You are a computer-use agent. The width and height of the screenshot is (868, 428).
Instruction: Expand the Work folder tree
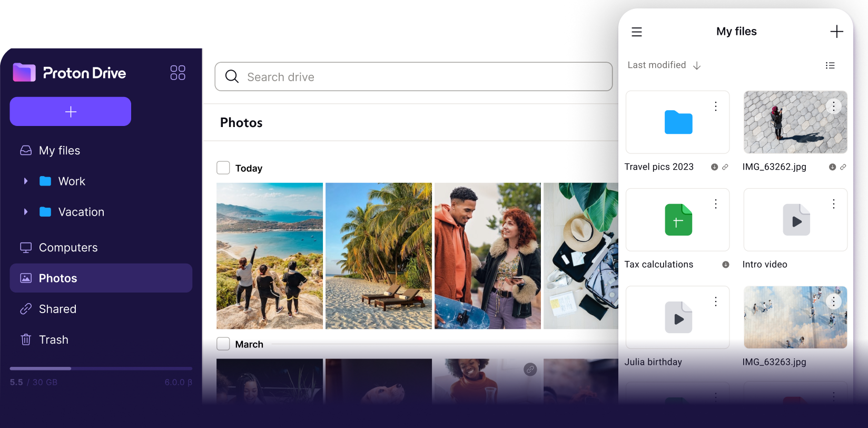click(25, 181)
